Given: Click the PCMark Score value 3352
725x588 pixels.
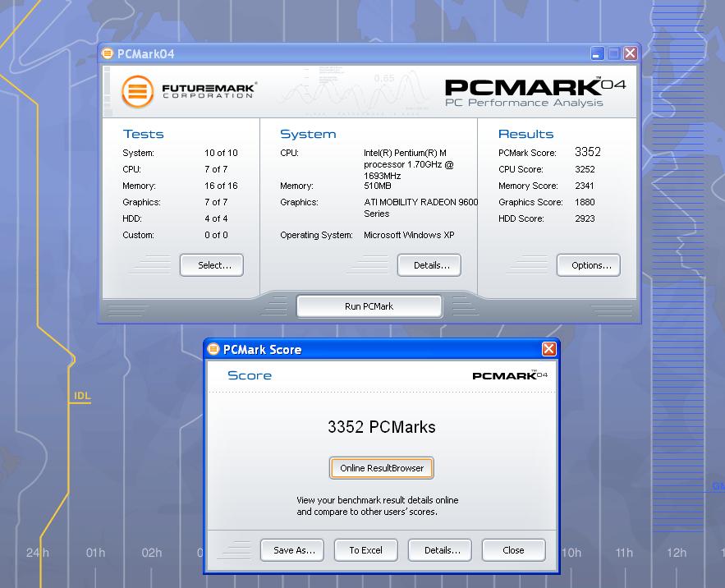Looking at the screenshot, I should click(588, 152).
